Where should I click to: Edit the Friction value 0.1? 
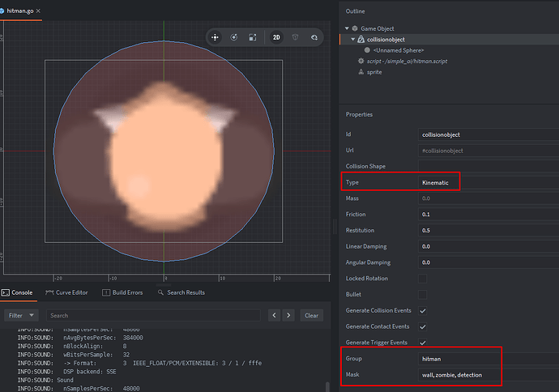pos(489,215)
